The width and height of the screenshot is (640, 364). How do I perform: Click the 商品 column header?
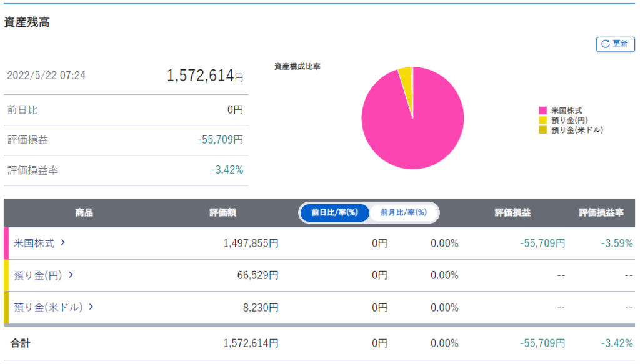tap(84, 212)
